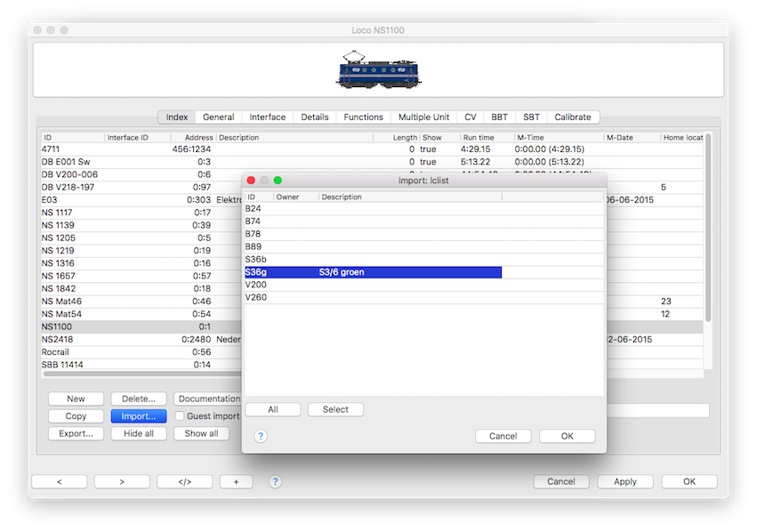Click help icon beside plus button
The width and height of the screenshot is (757, 532).
[x=275, y=481]
